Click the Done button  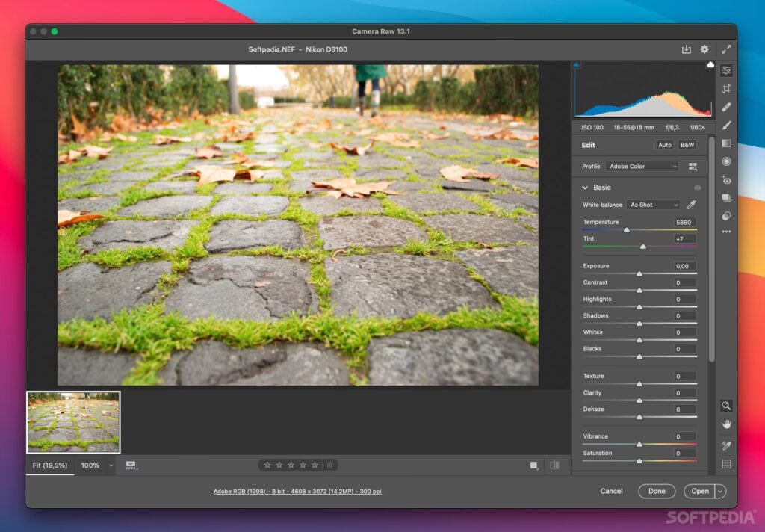(x=657, y=491)
